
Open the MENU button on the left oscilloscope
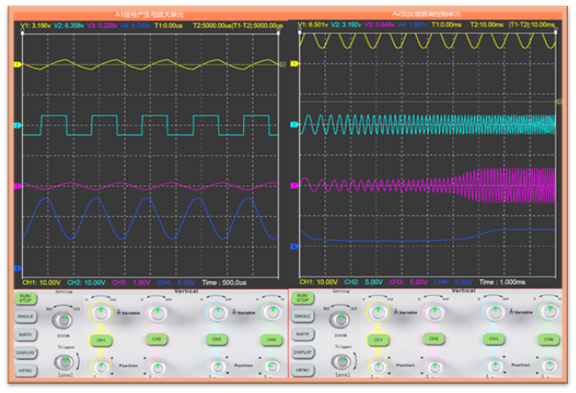point(26,370)
